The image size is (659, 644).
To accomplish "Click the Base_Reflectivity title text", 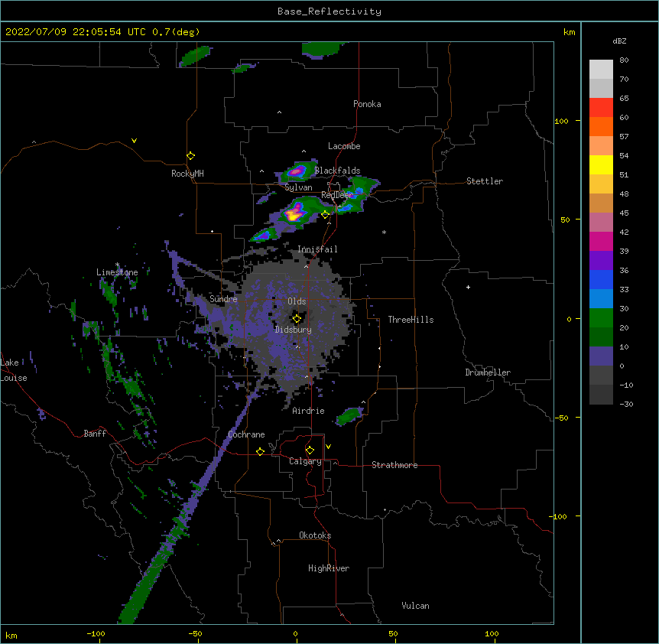I will 329,11.
